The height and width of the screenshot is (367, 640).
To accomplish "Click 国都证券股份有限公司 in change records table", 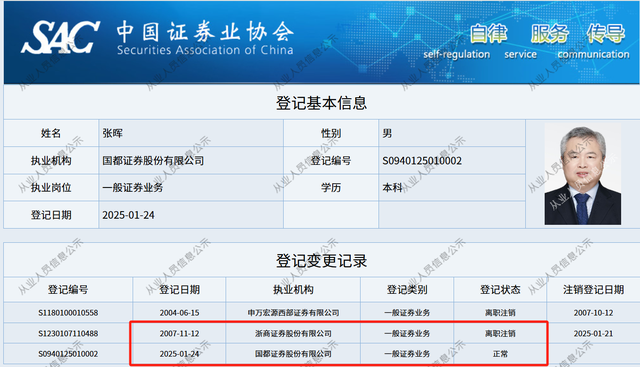I will pos(293,354).
